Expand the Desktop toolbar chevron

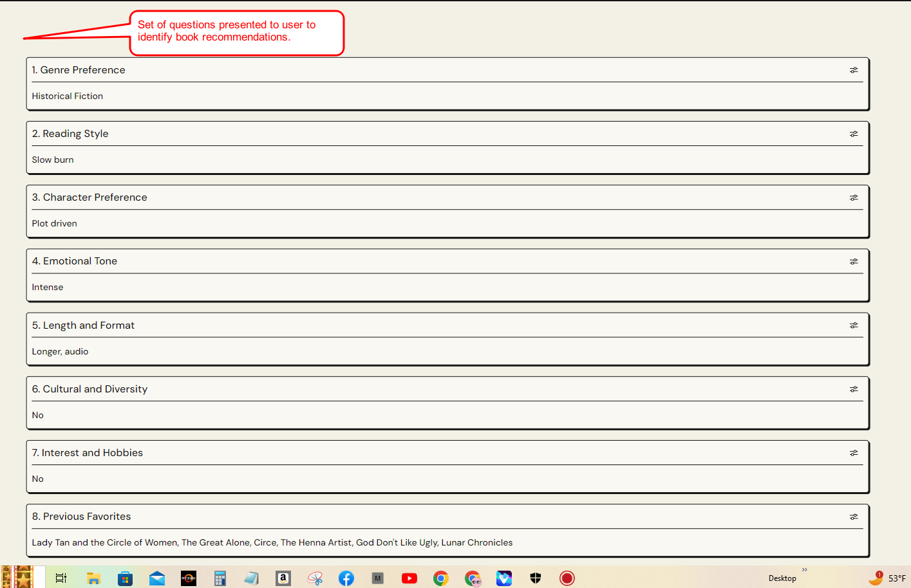click(x=805, y=569)
